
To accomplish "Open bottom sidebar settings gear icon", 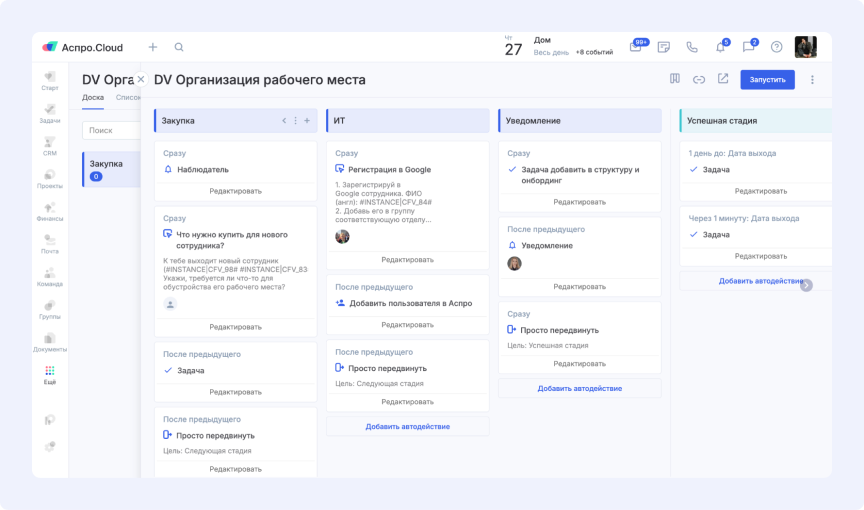I will pyautogui.click(x=50, y=446).
